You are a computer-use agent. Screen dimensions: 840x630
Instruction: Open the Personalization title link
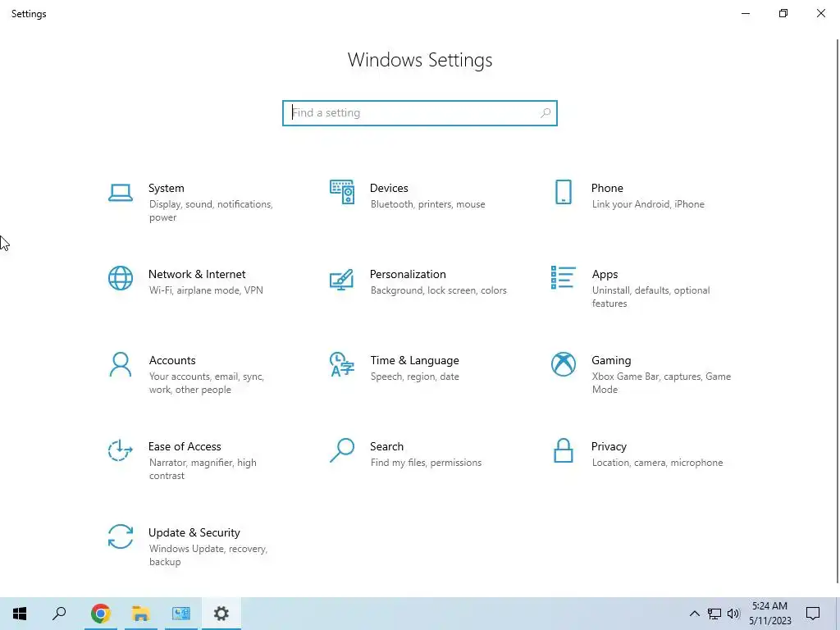[x=408, y=274]
